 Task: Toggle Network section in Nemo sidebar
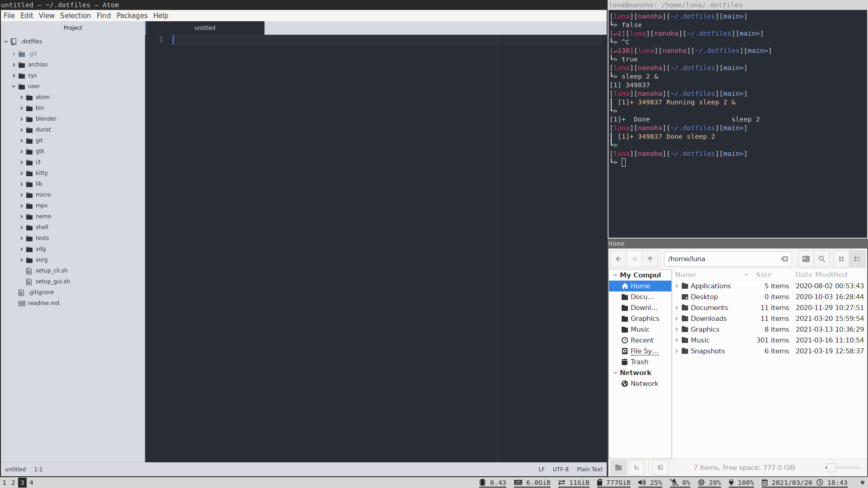coord(615,372)
